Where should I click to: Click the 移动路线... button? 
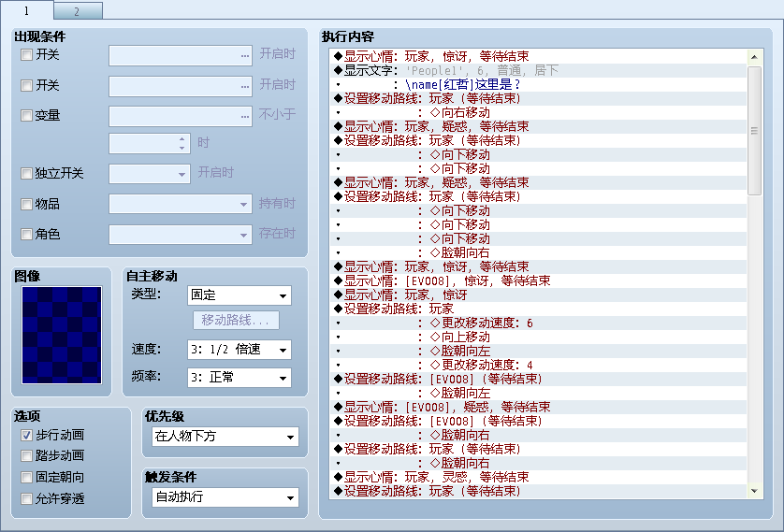[236, 320]
